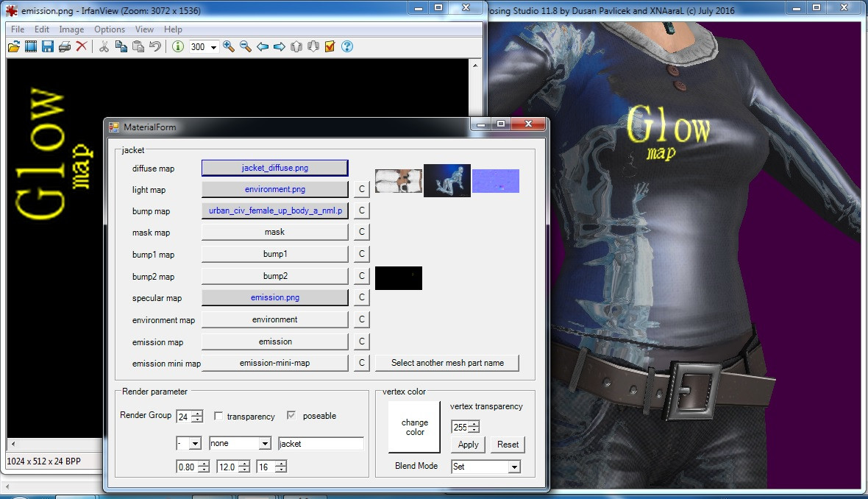Select the blue environment texture thumbnail
This screenshot has width=868, height=499.
click(x=447, y=180)
